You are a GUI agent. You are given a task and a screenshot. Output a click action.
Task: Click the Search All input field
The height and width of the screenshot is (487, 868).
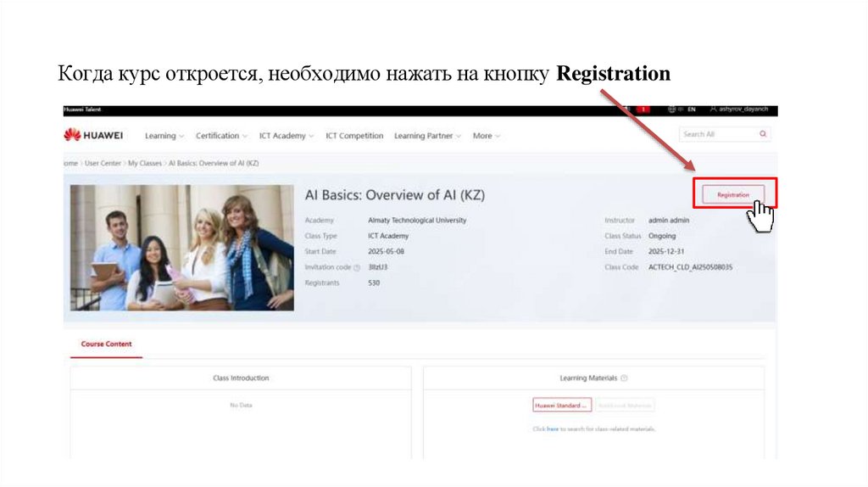(x=718, y=134)
